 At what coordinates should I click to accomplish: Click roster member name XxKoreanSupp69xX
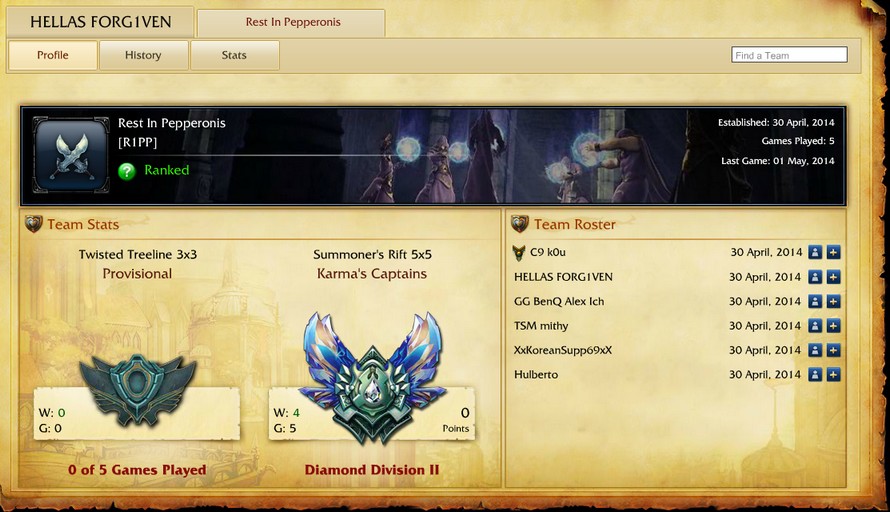pos(563,350)
